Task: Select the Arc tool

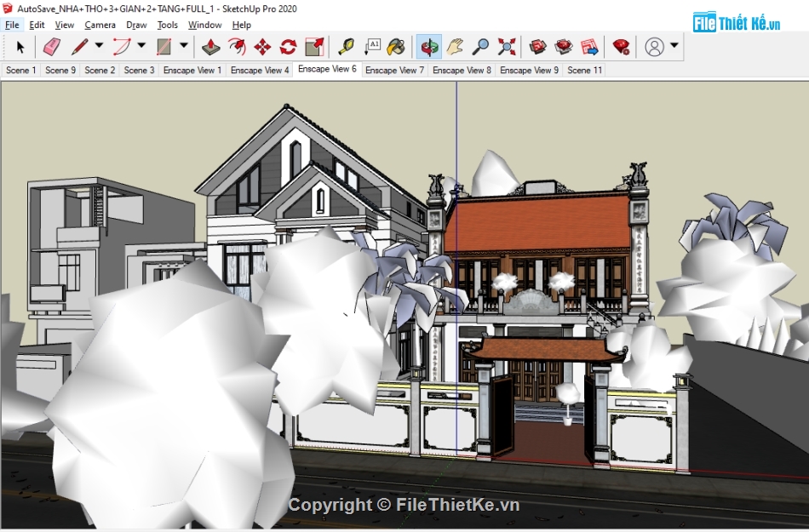Action: point(122,47)
